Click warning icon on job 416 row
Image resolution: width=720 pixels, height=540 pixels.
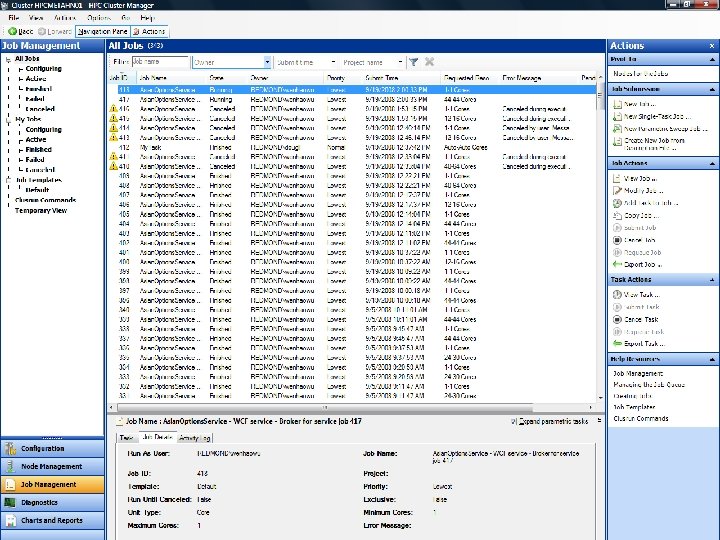[113, 109]
